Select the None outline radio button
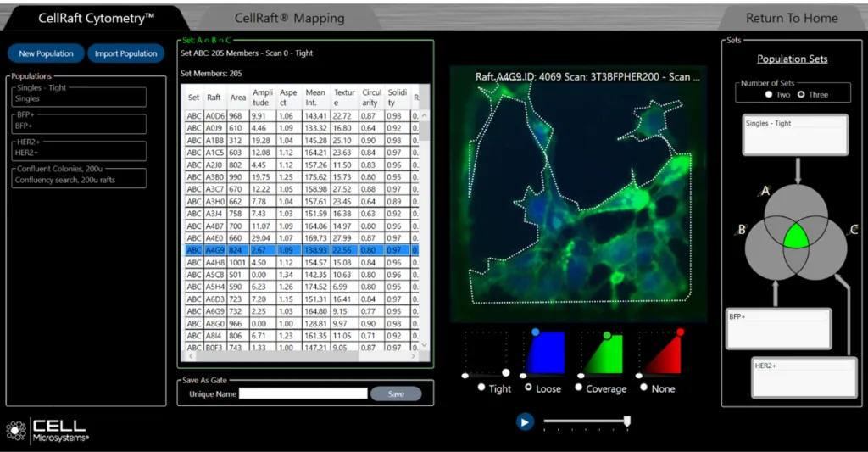 tap(644, 388)
